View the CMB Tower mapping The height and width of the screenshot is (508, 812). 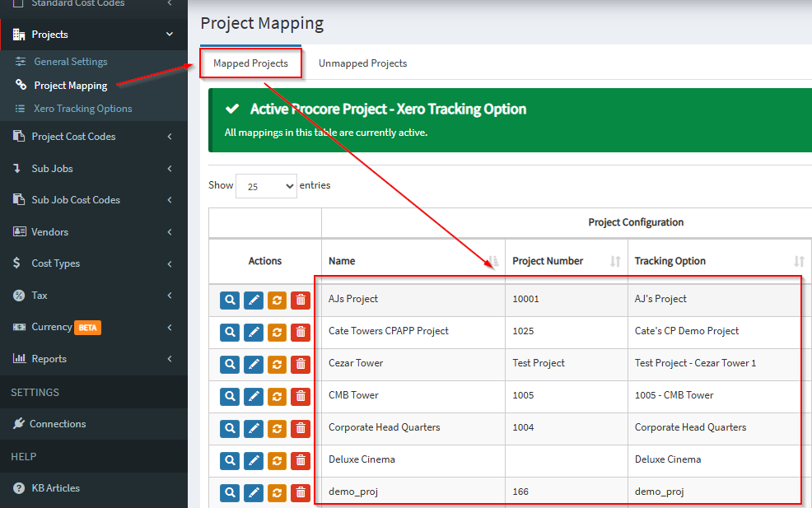pyautogui.click(x=230, y=397)
